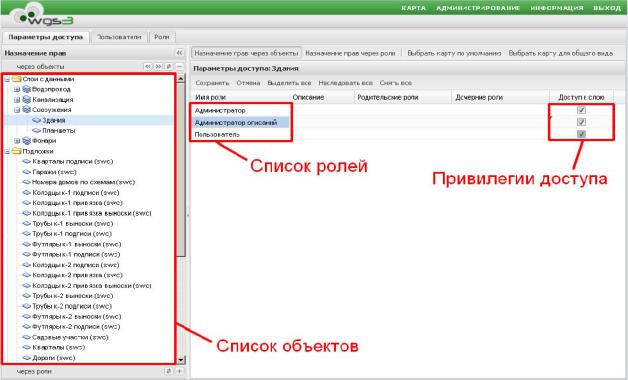Click the Снять все button

[396, 83]
